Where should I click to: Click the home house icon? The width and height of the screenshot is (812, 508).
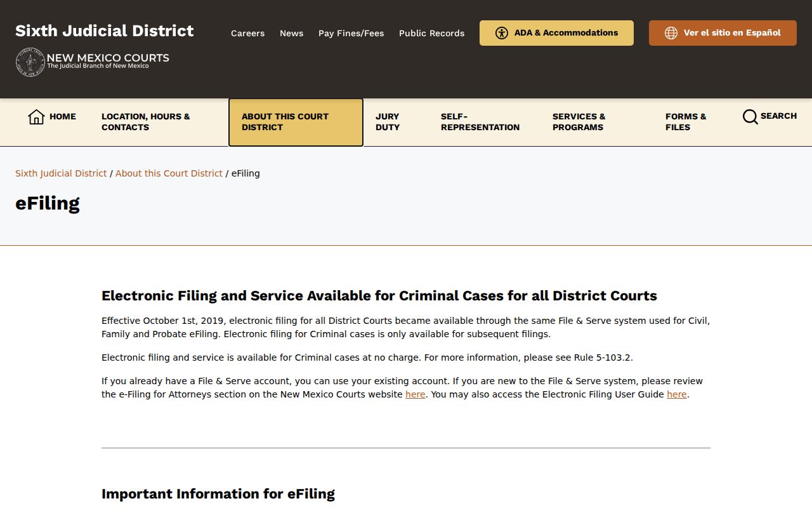tap(36, 117)
